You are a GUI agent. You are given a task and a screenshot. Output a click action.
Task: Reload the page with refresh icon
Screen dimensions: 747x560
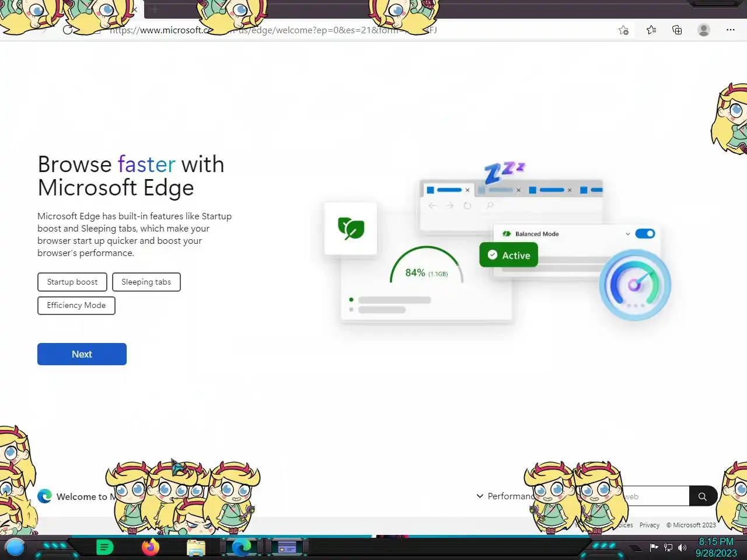68,30
